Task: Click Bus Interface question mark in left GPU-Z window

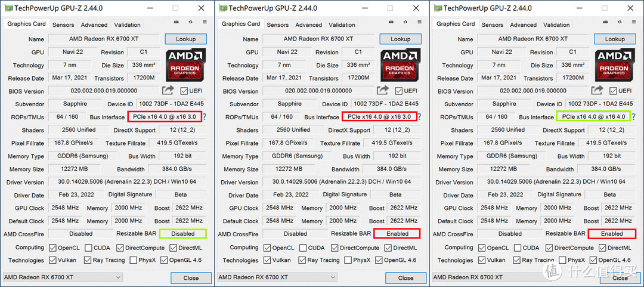Action: pyautogui.click(x=204, y=117)
